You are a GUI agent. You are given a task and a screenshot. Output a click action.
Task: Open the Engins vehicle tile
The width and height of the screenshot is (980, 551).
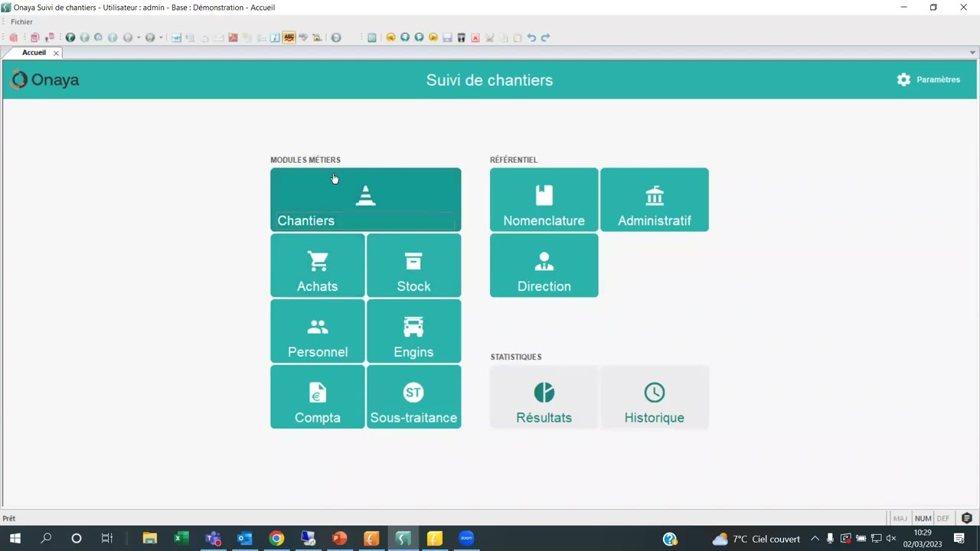click(413, 331)
